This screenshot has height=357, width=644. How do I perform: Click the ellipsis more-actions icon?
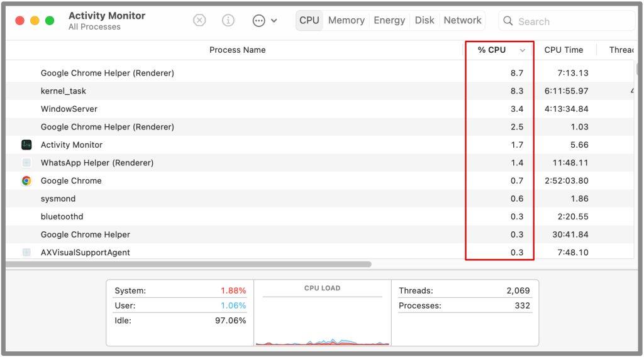[x=258, y=21]
